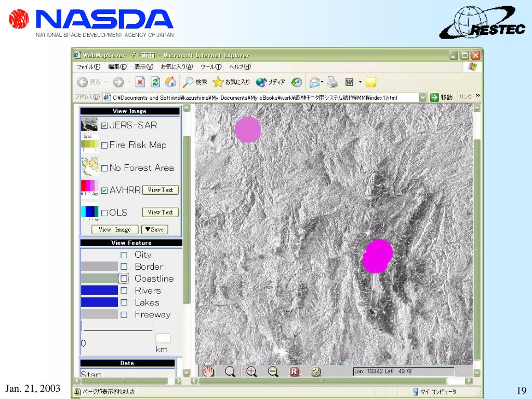
Task: Open the question mark help tool
Action: tap(315, 371)
